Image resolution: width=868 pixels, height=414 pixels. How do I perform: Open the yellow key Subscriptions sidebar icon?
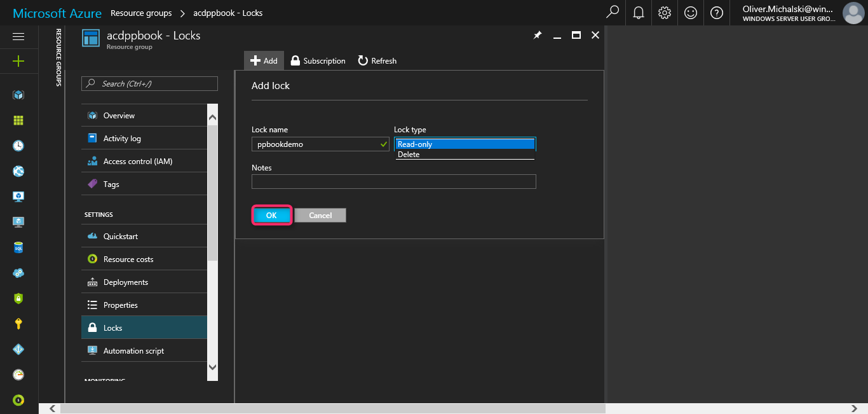pyautogui.click(x=18, y=324)
